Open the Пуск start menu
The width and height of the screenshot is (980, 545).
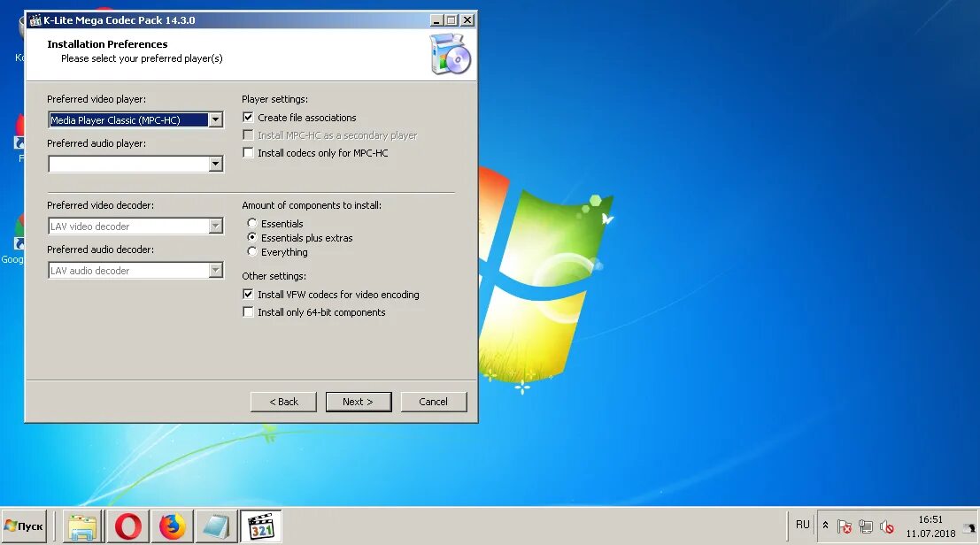(24, 526)
